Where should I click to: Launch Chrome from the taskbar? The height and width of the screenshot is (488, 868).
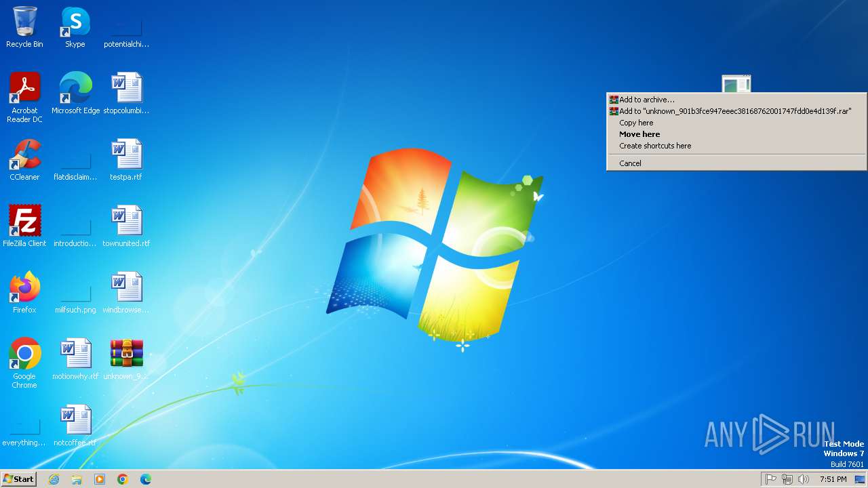(123, 479)
